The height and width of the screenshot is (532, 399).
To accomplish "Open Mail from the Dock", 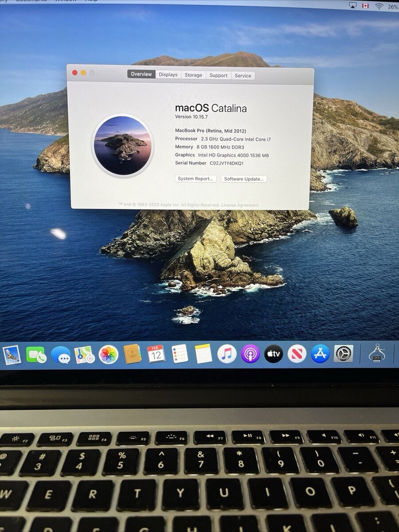I will (x=12, y=355).
